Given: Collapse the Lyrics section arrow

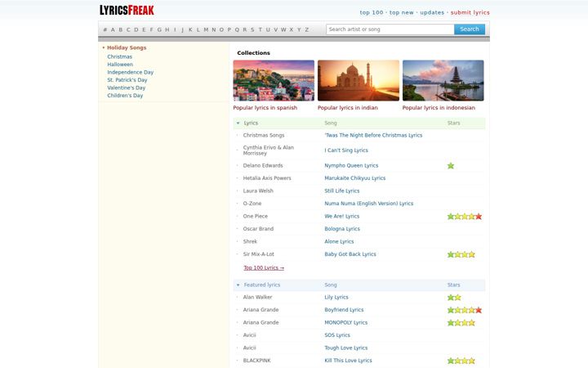Looking at the screenshot, I should click(x=238, y=123).
